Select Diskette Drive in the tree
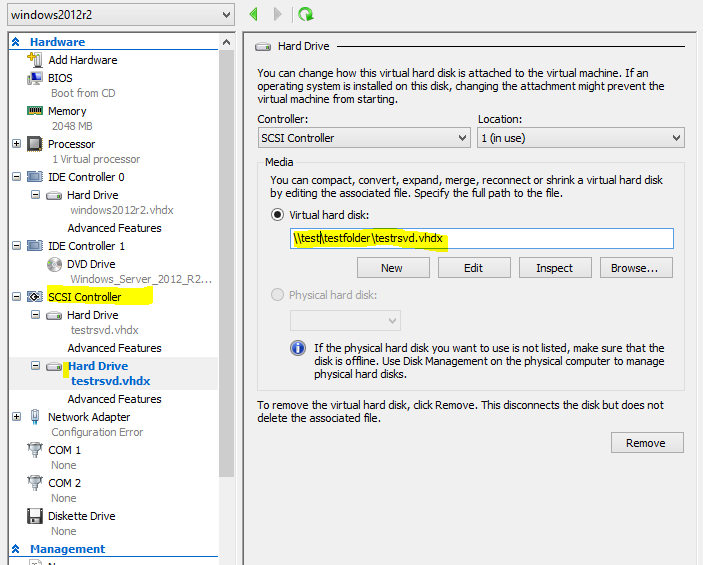 (x=82, y=516)
